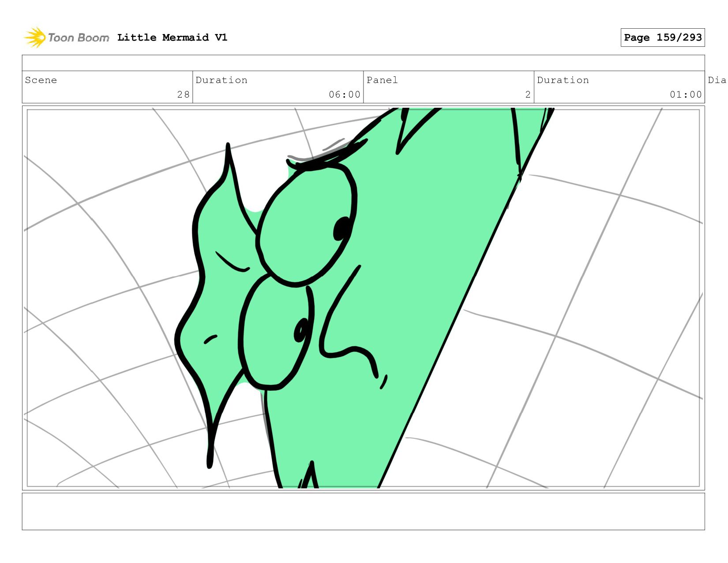Click the scene duration value '06:00'

[x=344, y=94]
